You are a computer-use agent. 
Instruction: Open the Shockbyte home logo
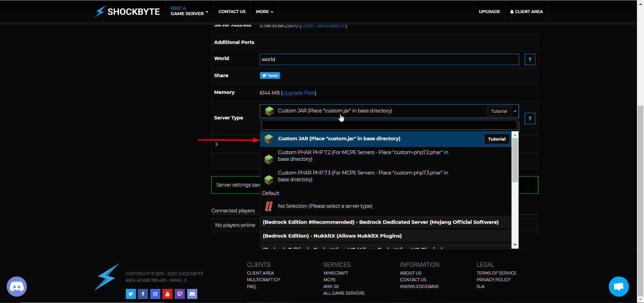point(127,11)
